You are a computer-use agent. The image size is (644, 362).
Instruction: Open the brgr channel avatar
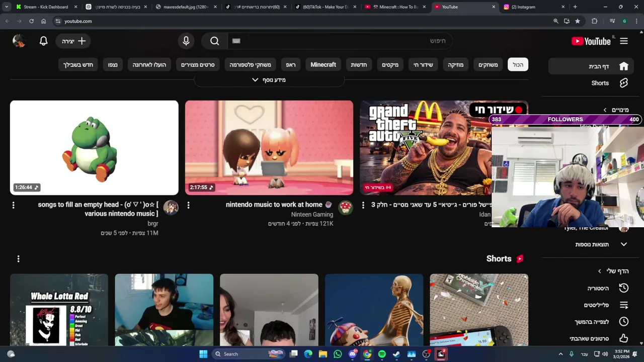click(171, 207)
